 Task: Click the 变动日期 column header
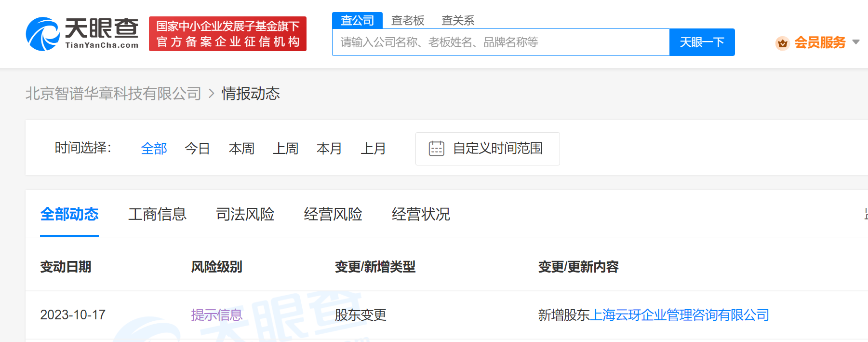[66, 267]
